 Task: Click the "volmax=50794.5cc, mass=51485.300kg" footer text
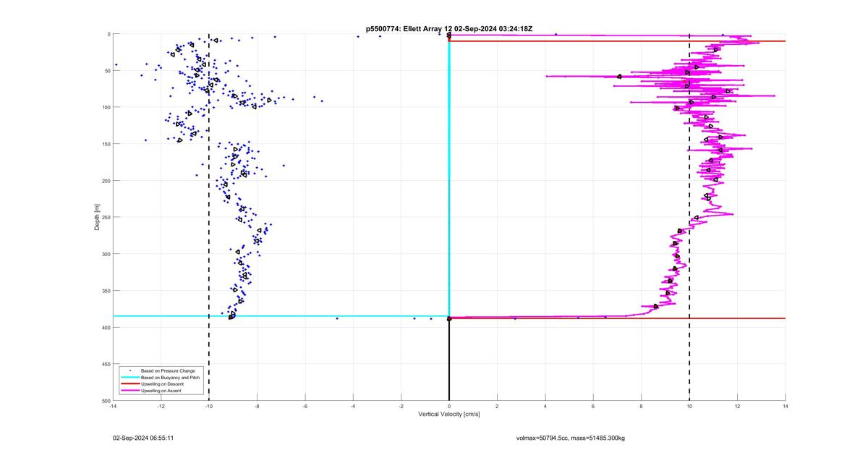tap(571, 438)
